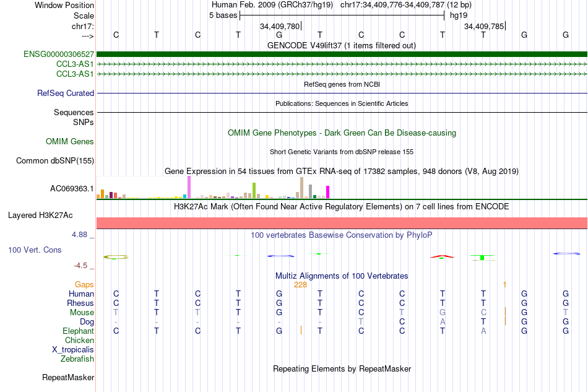This screenshot has height=392, width=588.
Task: Click the Elephant species label
Action: coord(78,331)
